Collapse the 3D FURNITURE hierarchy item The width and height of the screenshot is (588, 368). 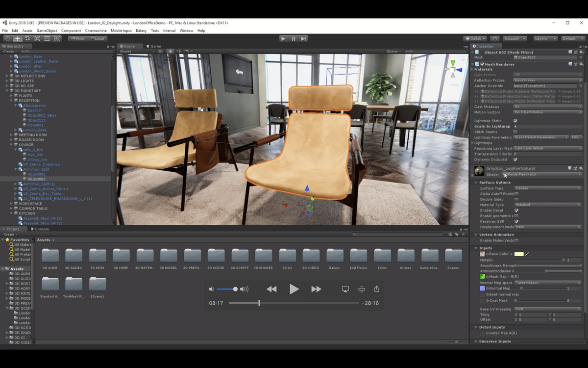tap(7, 91)
